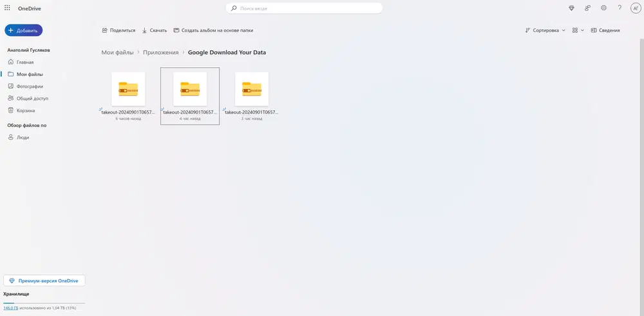Viewport: 644px width, 316px height.
Task: Open the "Сортировка" dropdown
Action: coord(545,30)
